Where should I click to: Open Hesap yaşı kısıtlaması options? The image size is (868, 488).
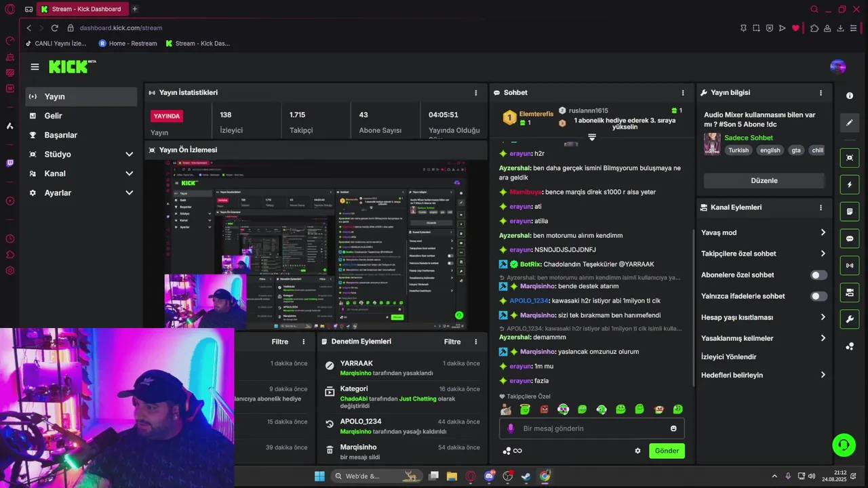764,317
